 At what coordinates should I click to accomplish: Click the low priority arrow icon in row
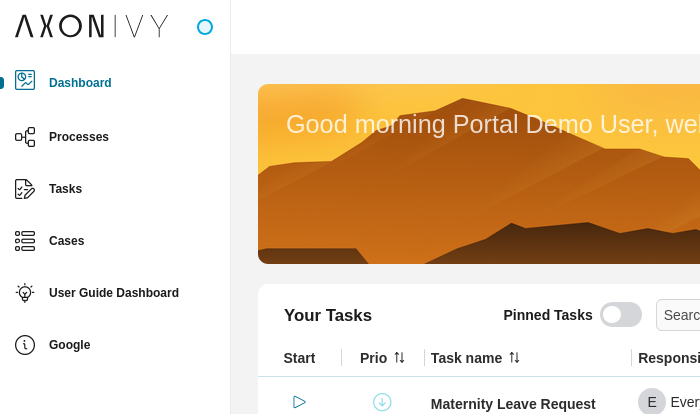coord(382,402)
